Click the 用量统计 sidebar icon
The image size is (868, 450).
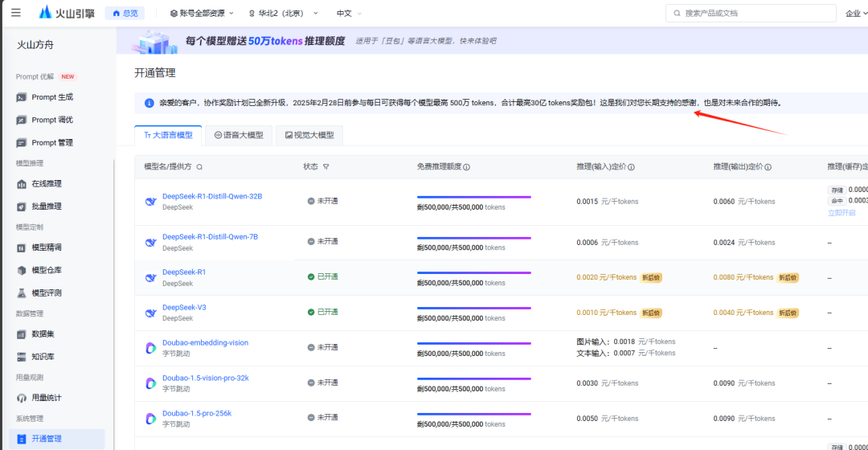[21, 398]
